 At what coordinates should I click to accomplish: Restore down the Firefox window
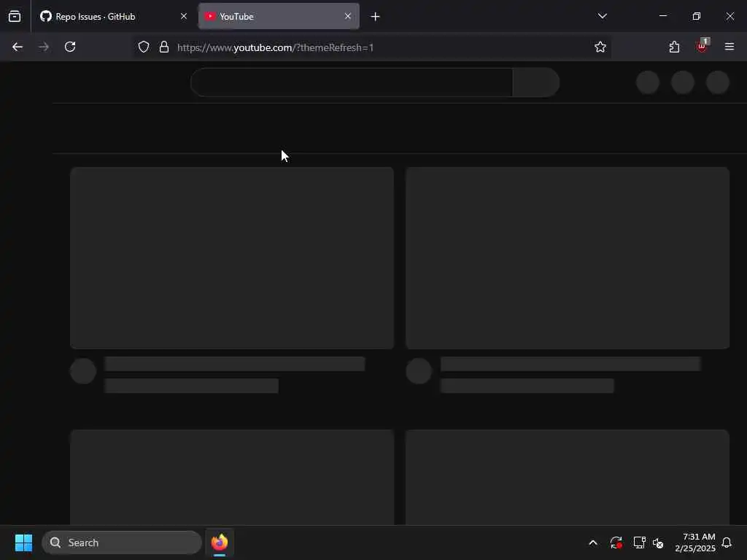pyautogui.click(x=697, y=16)
